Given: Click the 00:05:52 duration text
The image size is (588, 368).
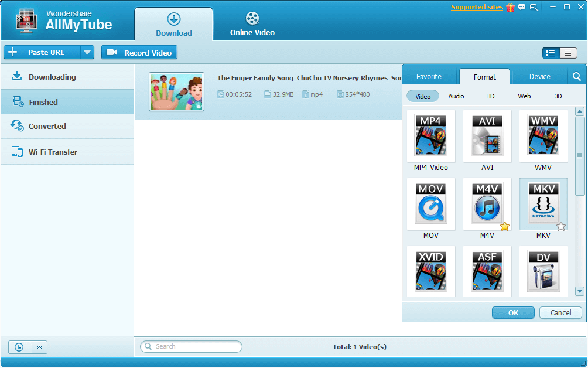Looking at the screenshot, I should coord(238,94).
